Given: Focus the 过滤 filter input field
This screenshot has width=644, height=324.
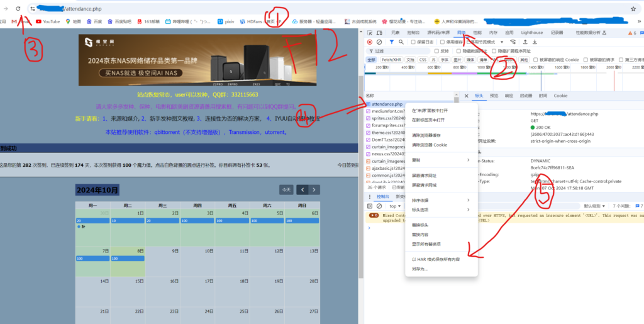Looking at the screenshot, I should click(397, 51).
